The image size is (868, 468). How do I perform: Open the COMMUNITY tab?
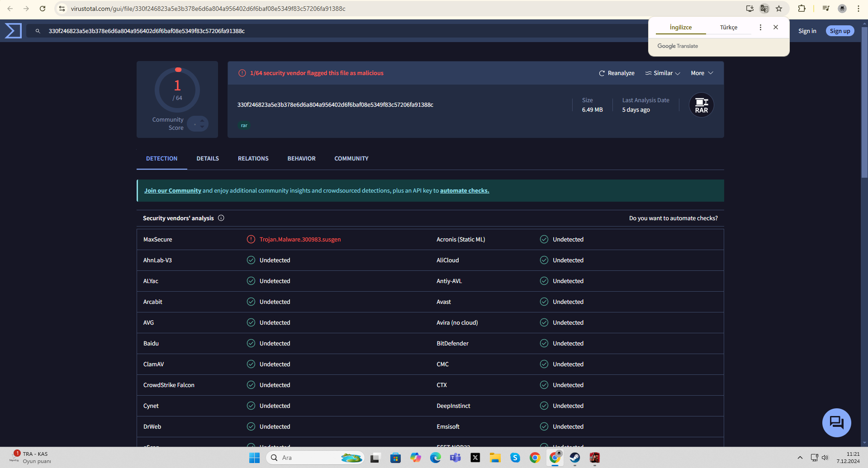(x=351, y=159)
